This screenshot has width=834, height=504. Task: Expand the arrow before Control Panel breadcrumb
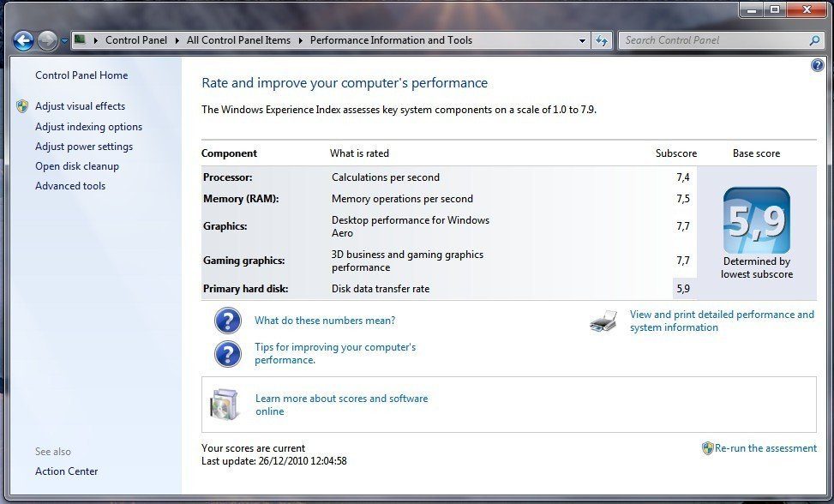point(95,40)
